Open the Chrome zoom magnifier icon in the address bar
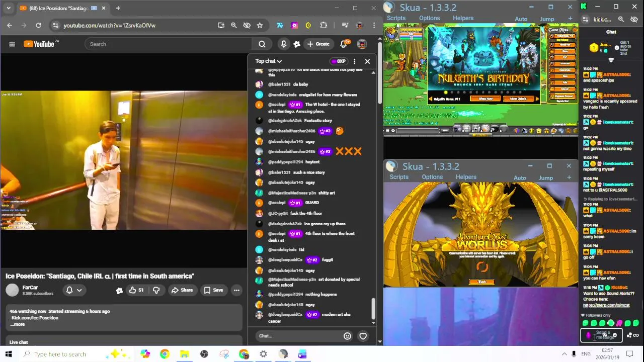644x362 pixels. (x=234, y=25)
